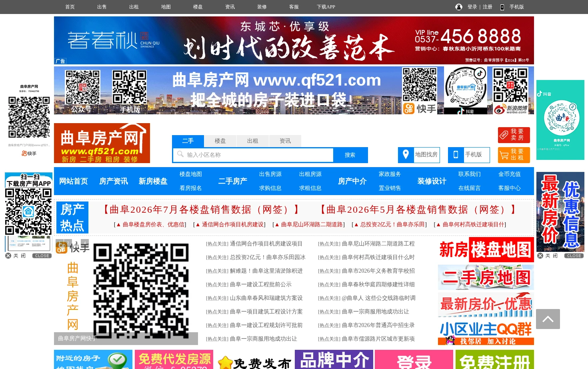The image size is (588, 369).
Task: Click the 春秋 东城芯 top advertisement banner
Action: pyautogui.click(x=294, y=40)
